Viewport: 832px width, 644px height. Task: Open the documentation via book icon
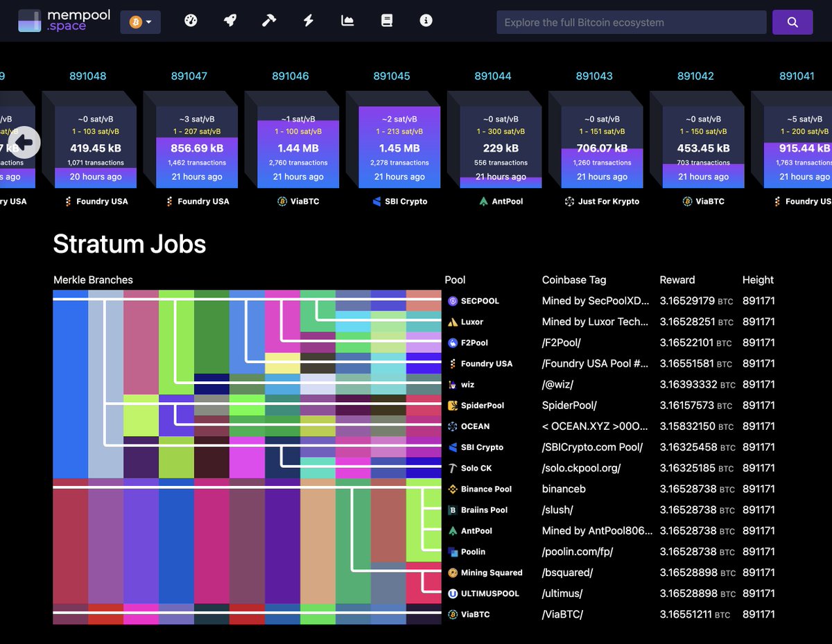pos(386,21)
